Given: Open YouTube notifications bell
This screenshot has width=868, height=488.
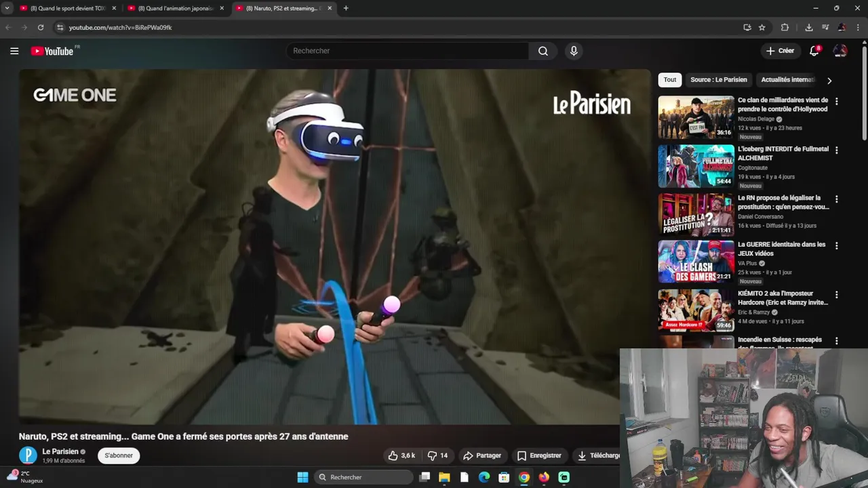Looking at the screenshot, I should pyautogui.click(x=814, y=51).
